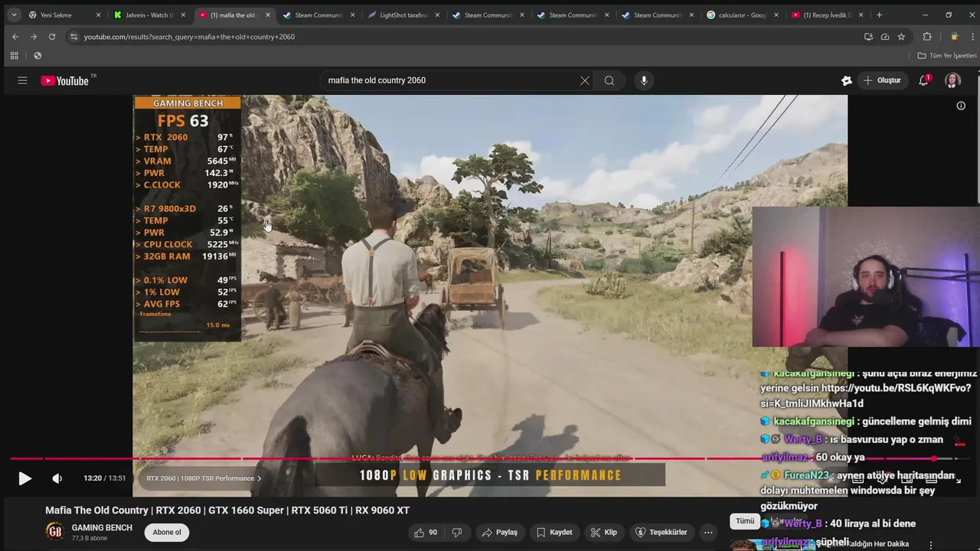
Task: Start voice search with the microphone
Action: (x=644, y=80)
